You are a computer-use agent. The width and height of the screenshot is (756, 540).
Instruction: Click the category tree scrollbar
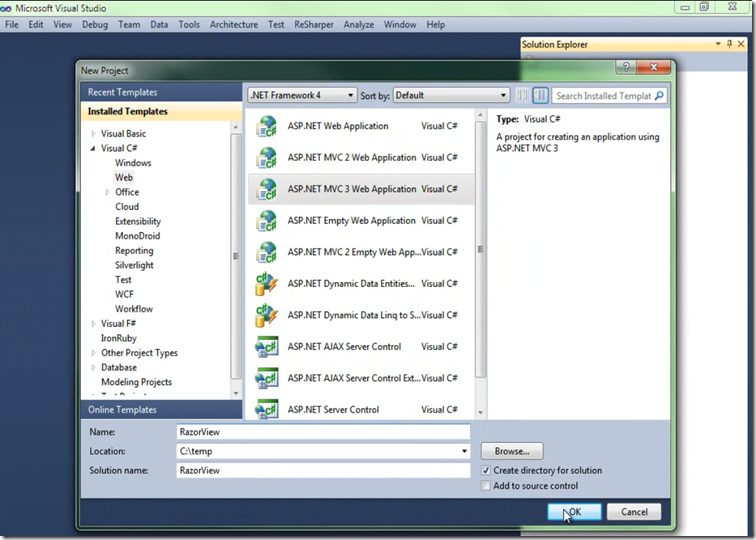pos(236,256)
